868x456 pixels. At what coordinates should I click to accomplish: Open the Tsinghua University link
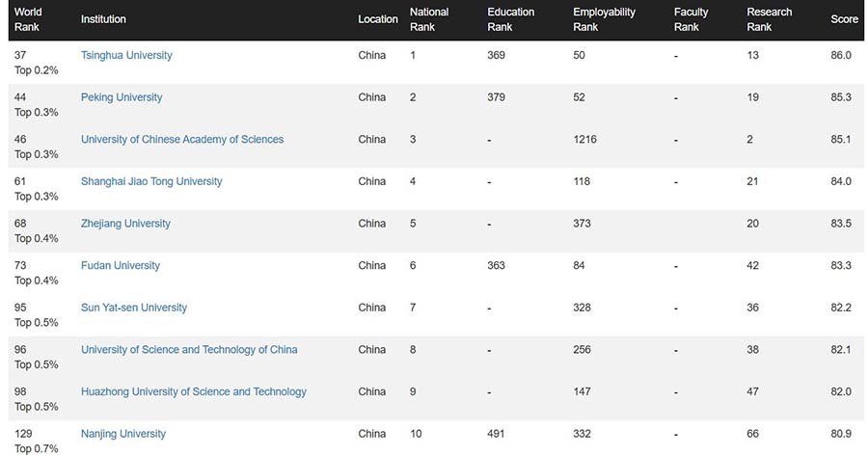[126, 55]
